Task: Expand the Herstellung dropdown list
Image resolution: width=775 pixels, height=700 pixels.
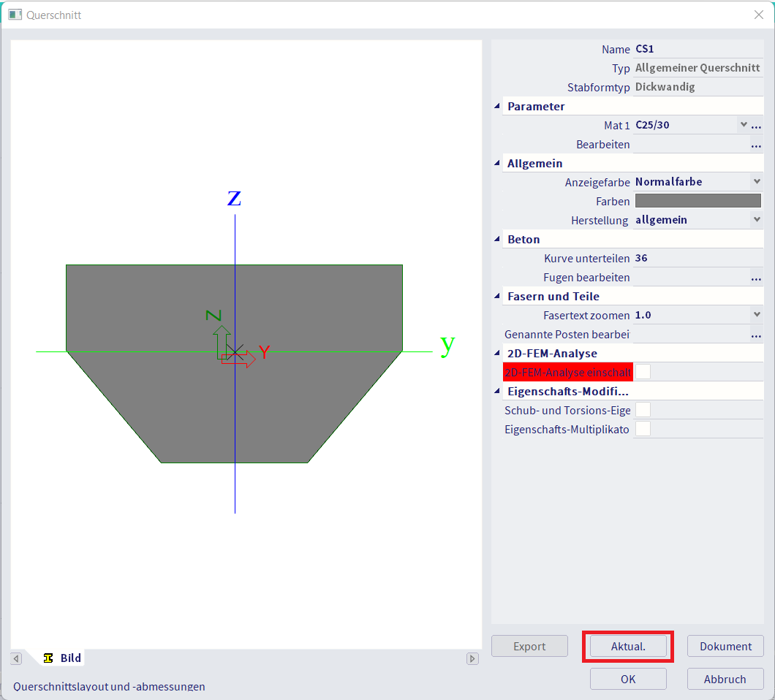Action: point(756,220)
